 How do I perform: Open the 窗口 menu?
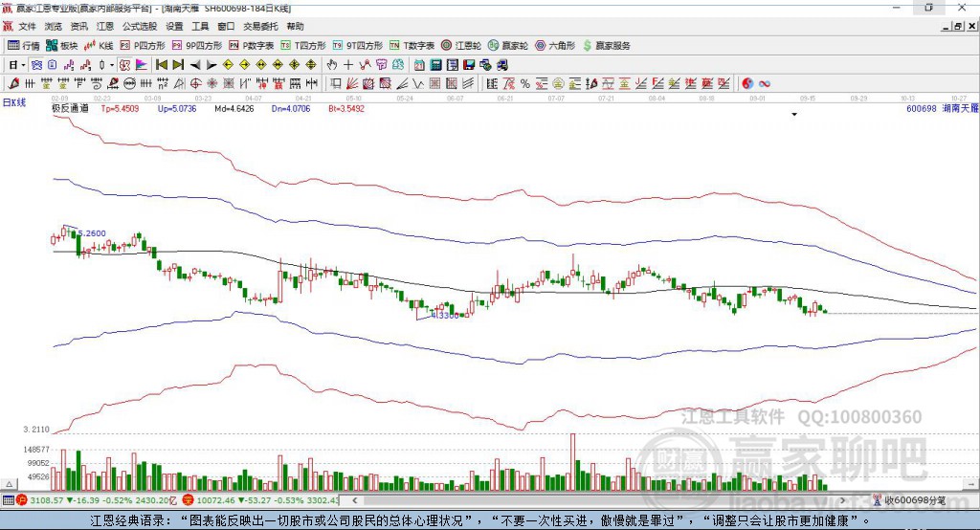[226, 26]
